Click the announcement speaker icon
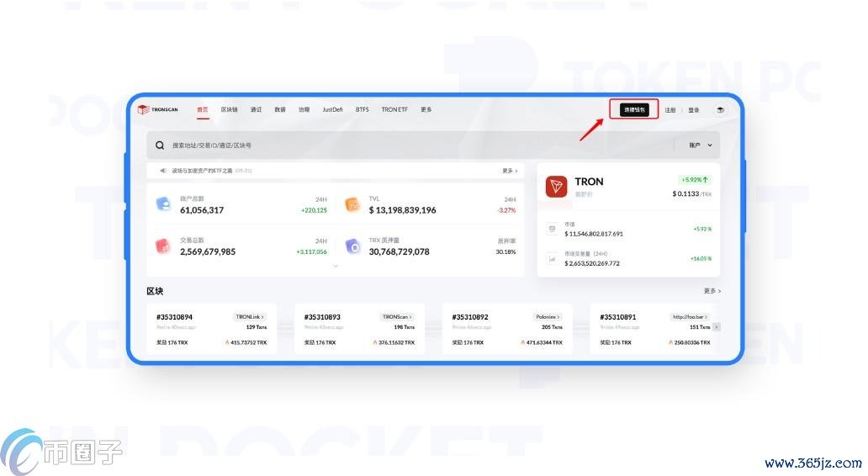Screen dimensions: 868x476 pyautogui.click(x=163, y=171)
